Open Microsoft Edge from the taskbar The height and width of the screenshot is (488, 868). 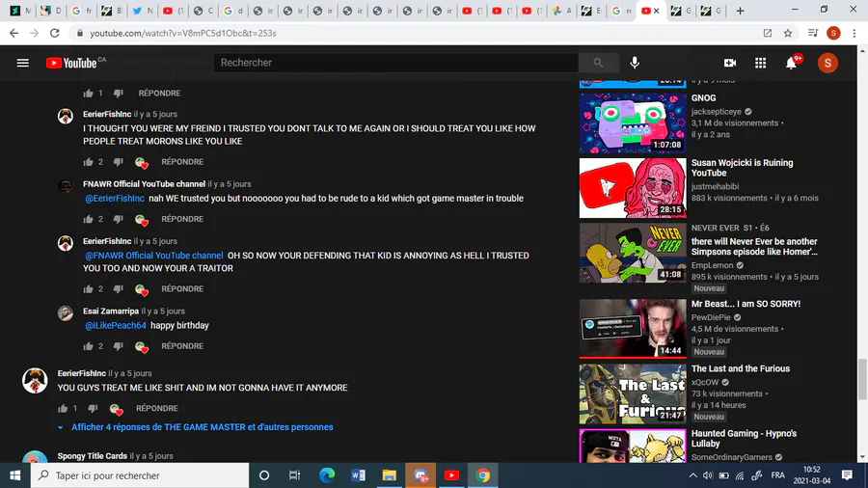pos(327,475)
